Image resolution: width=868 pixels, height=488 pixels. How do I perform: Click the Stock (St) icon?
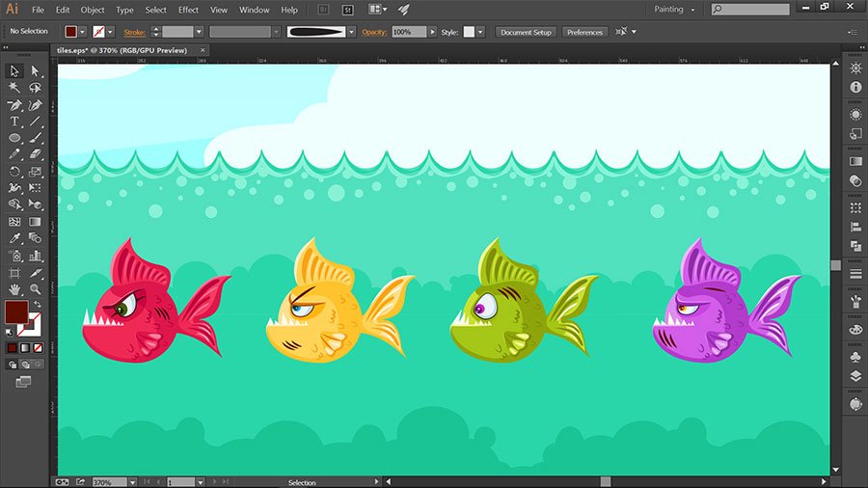pos(347,10)
